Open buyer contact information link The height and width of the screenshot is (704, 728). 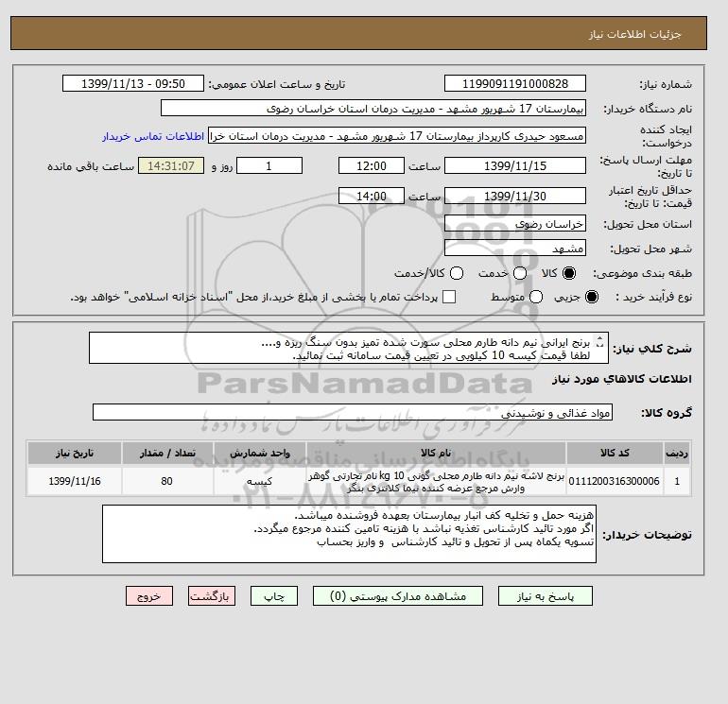(x=153, y=136)
